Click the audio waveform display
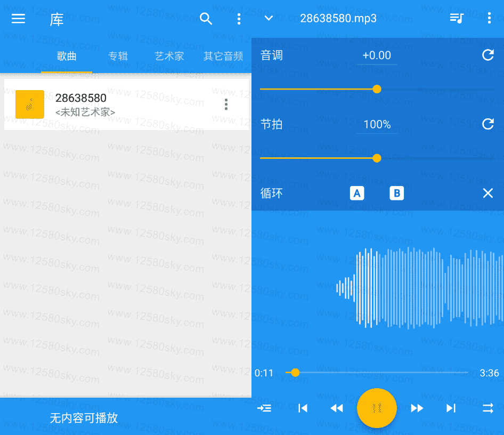This screenshot has width=504, height=435. pos(419,288)
